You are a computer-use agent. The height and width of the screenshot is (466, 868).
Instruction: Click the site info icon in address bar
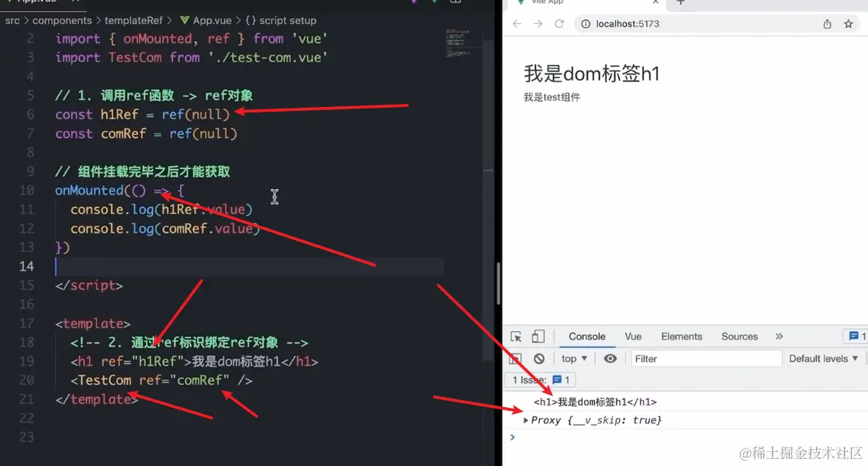point(586,24)
